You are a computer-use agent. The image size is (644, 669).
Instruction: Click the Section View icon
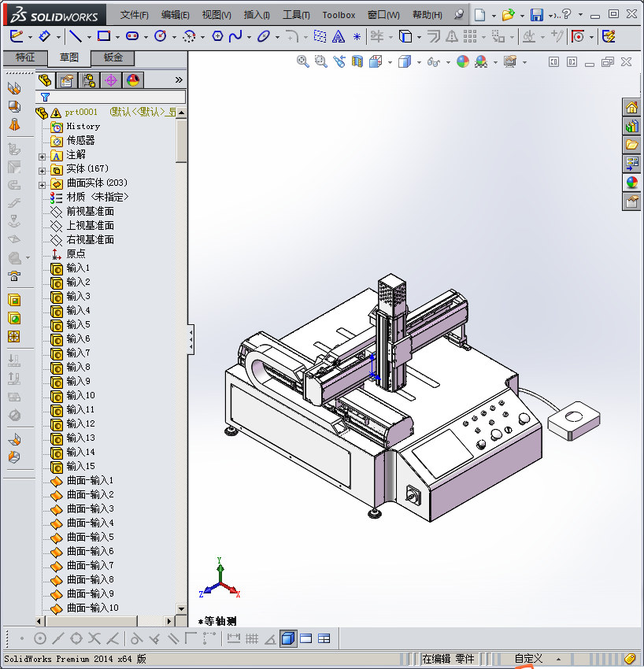(x=357, y=62)
